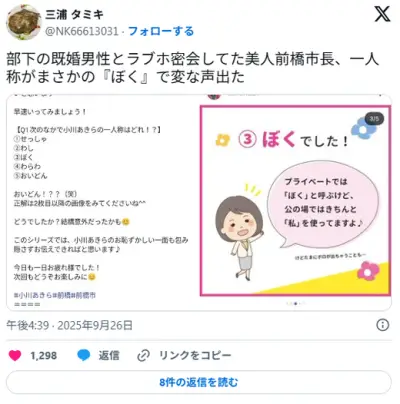Click the 返信 reply label

[109, 355]
